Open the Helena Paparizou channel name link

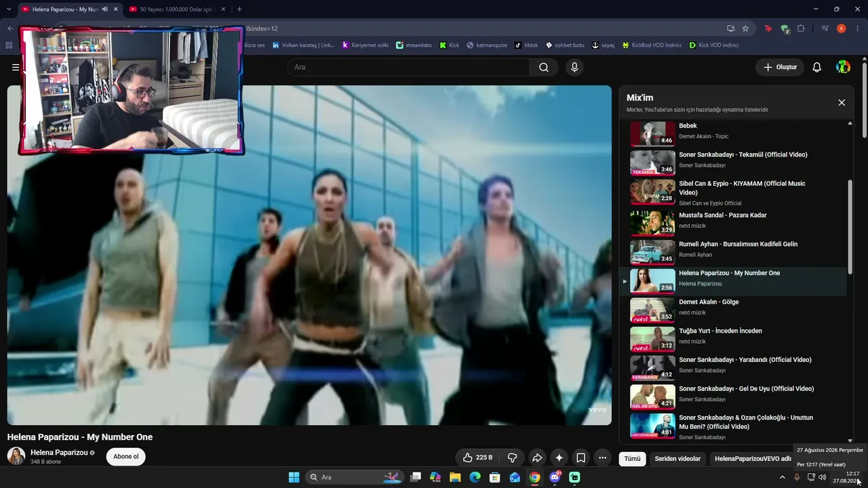(x=59, y=453)
